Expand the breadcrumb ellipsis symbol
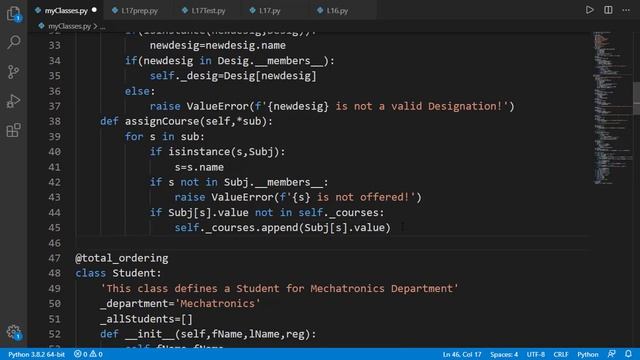 coord(102,27)
